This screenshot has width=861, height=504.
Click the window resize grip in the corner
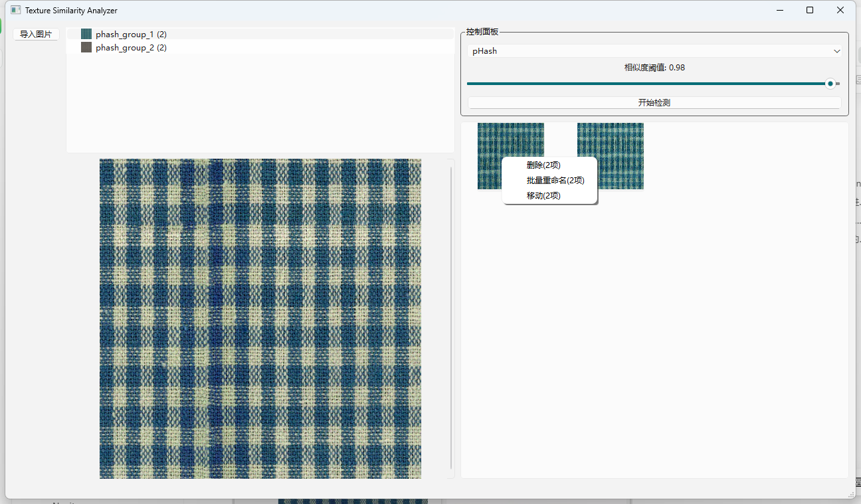(x=851, y=494)
